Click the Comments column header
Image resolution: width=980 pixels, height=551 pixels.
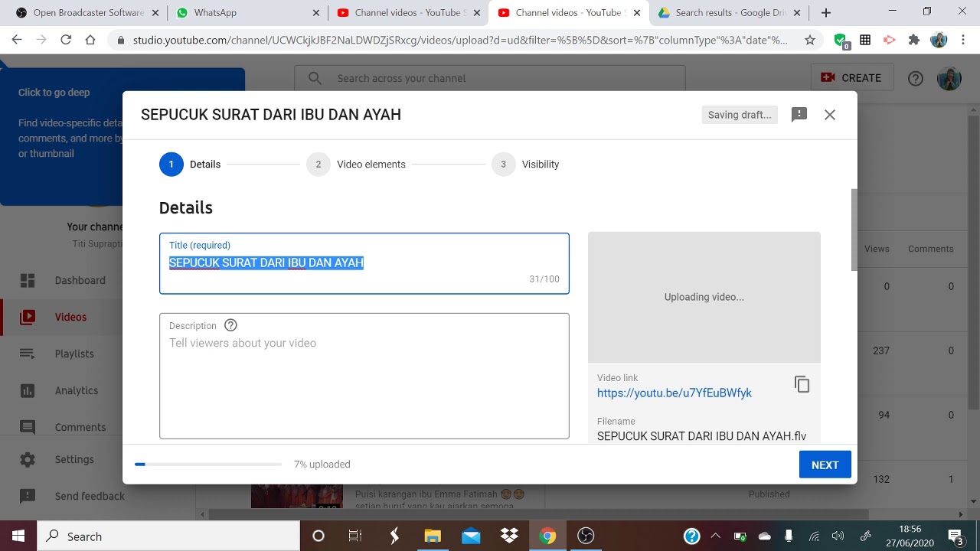[x=931, y=249]
